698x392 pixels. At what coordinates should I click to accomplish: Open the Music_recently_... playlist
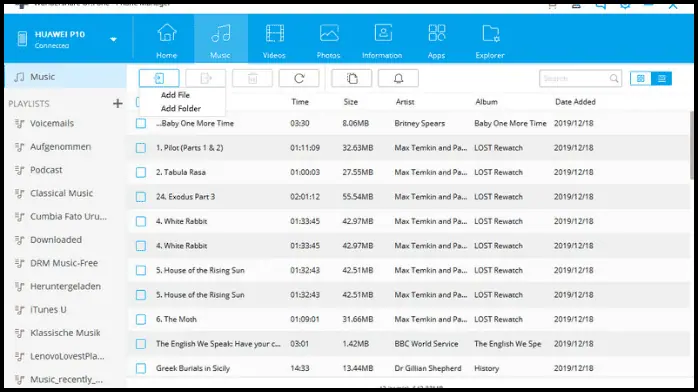66,380
